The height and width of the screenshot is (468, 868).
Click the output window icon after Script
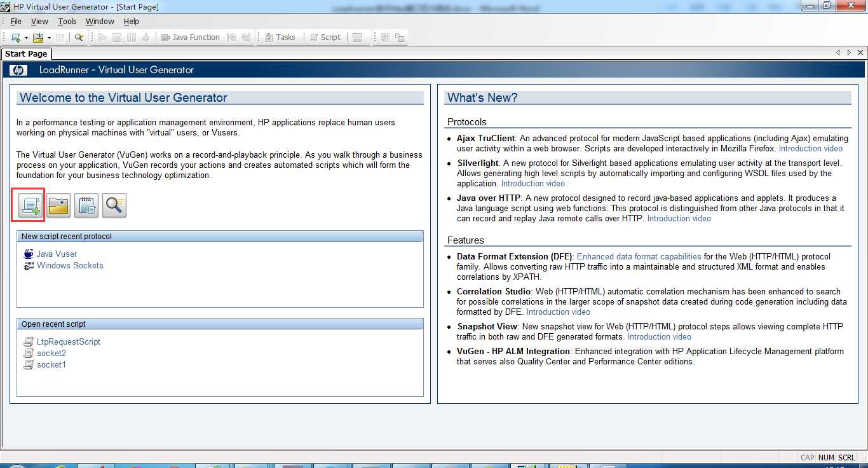point(357,38)
